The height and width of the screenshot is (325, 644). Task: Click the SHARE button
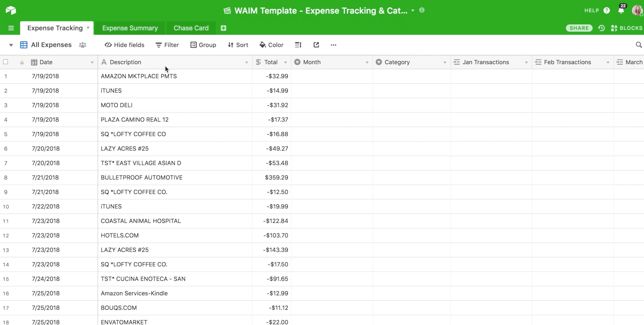tap(579, 28)
